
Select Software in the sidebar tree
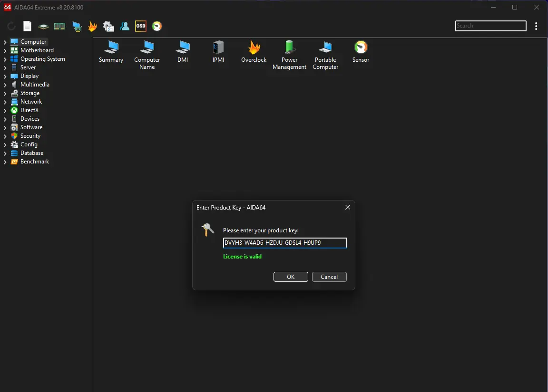[31, 127]
